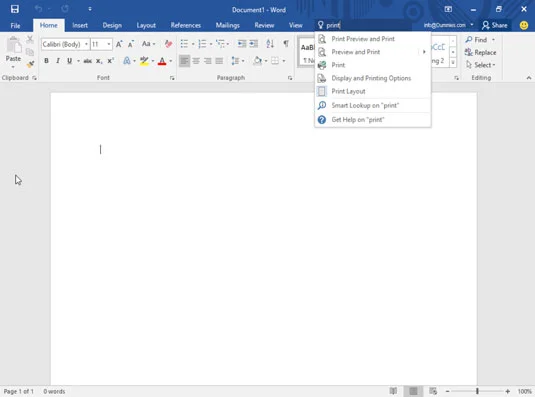Align text right
535x397 pixels.
tap(207, 61)
